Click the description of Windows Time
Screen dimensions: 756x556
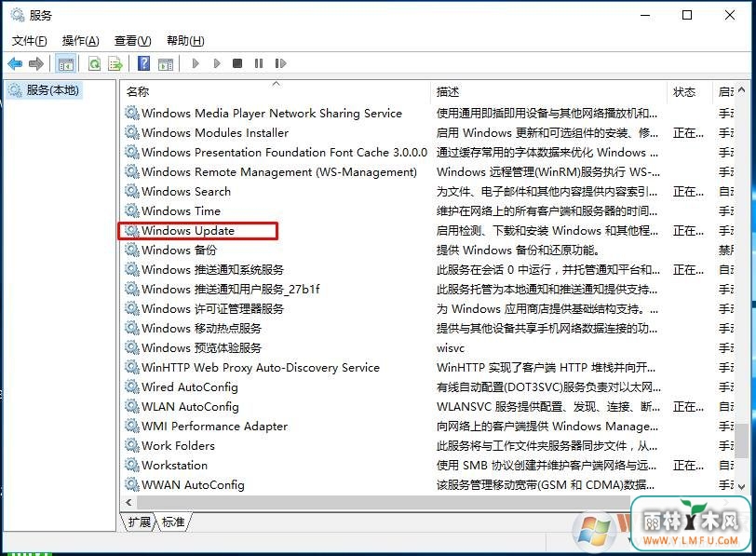tap(547, 211)
